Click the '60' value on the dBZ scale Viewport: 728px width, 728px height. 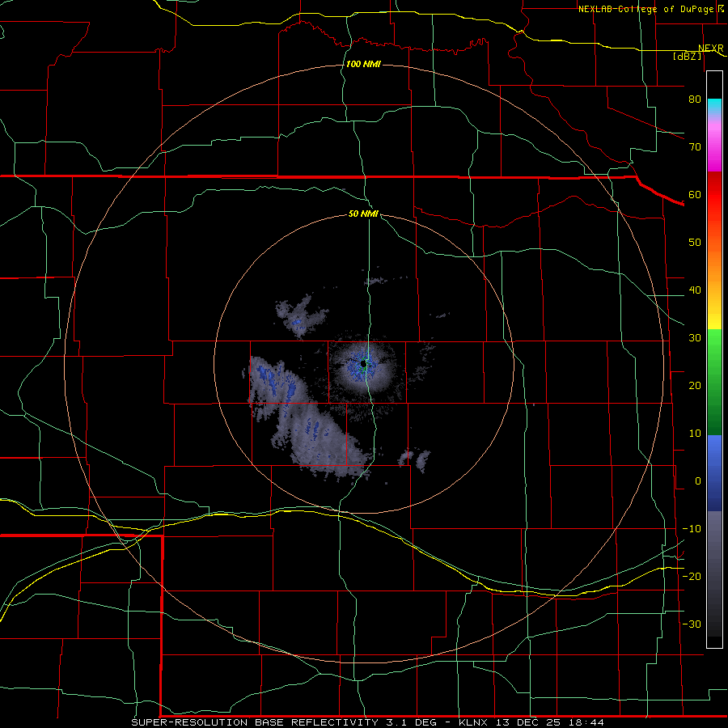(x=695, y=194)
